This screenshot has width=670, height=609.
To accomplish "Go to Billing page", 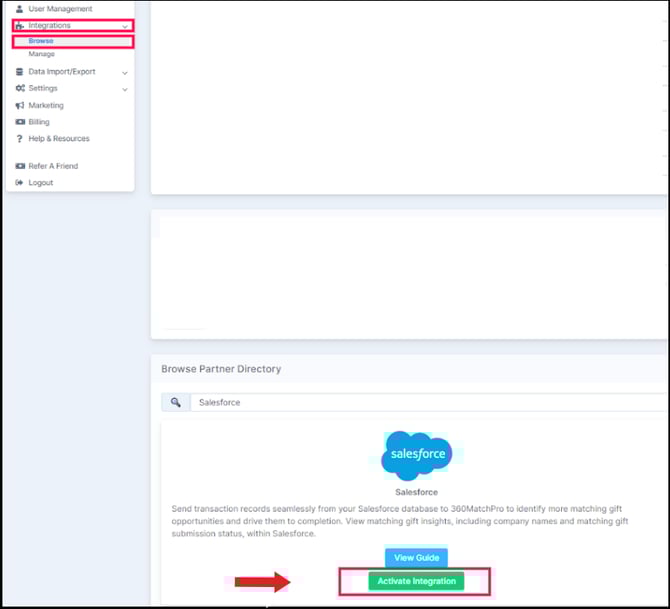I will click(39, 122).
